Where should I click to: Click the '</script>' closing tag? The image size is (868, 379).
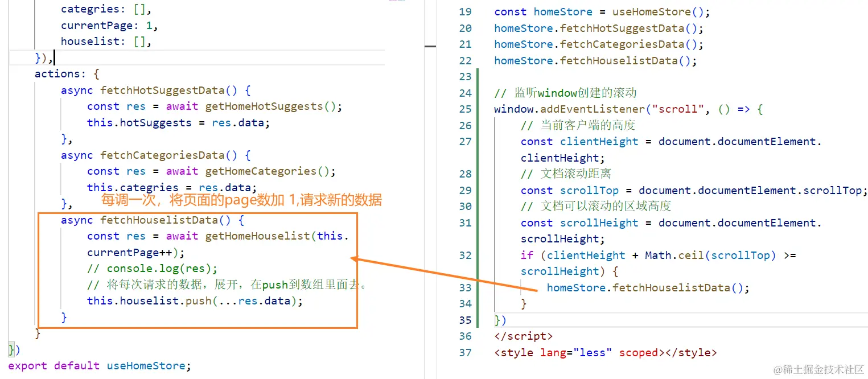coord(523,336)
